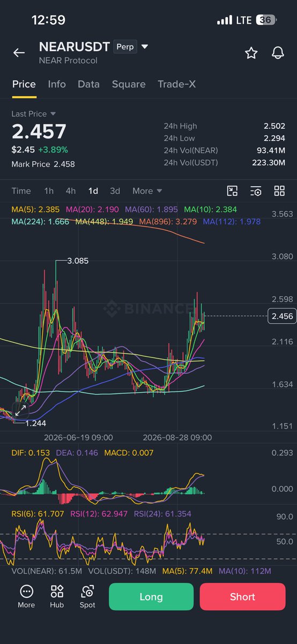Tap the LTE signal indicator
Viewport: 297px width, 644px height.
point(243,20)
